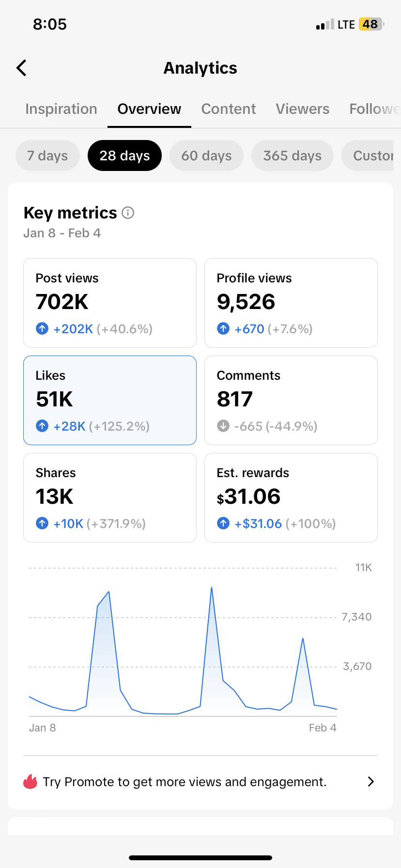Switch to the Content tab
This screenshot has width=401, height=868.
tap(228, 109)
